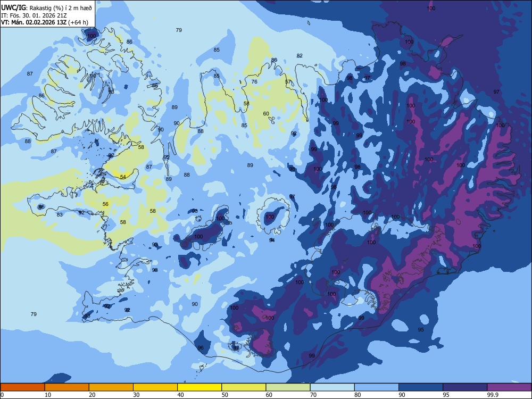Click the humidity value '57' on the map
The width and height of the screenshot is (532, 399).
click(288, 82)
